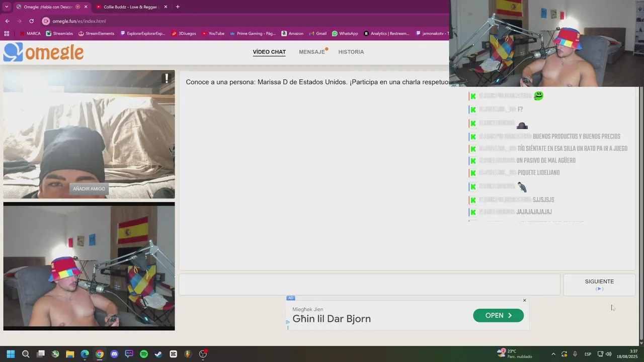
Task: Open the Analytics Restream bookmark
Action: 386,34
